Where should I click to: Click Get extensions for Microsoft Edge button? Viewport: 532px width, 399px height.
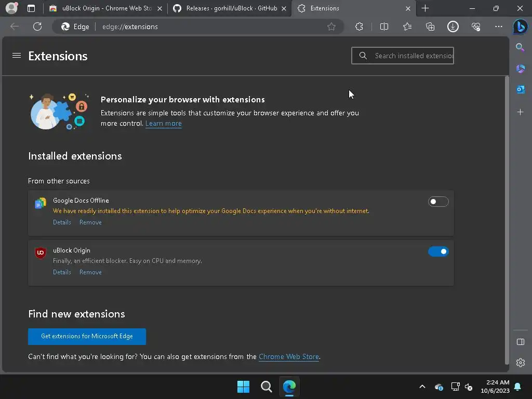87,336
